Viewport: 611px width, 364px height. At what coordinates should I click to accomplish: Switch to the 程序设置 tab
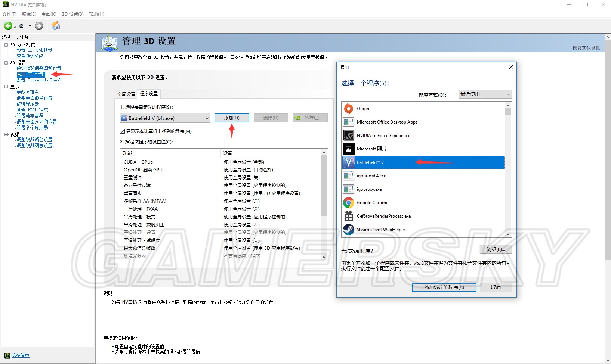[149, 94]
